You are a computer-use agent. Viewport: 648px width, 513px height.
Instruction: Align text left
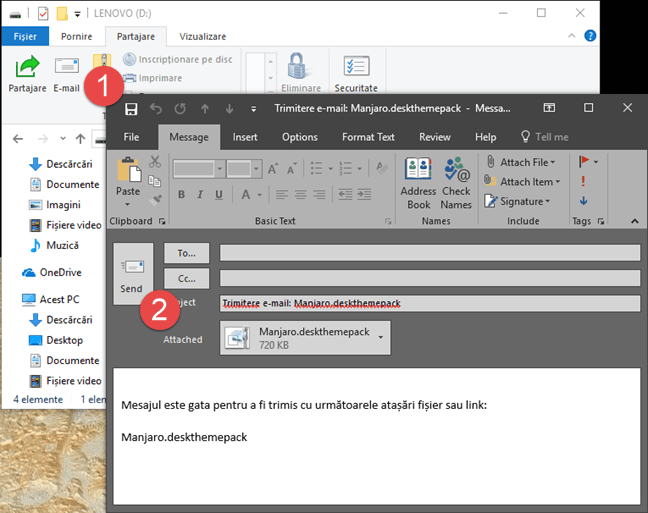[282, 194]
